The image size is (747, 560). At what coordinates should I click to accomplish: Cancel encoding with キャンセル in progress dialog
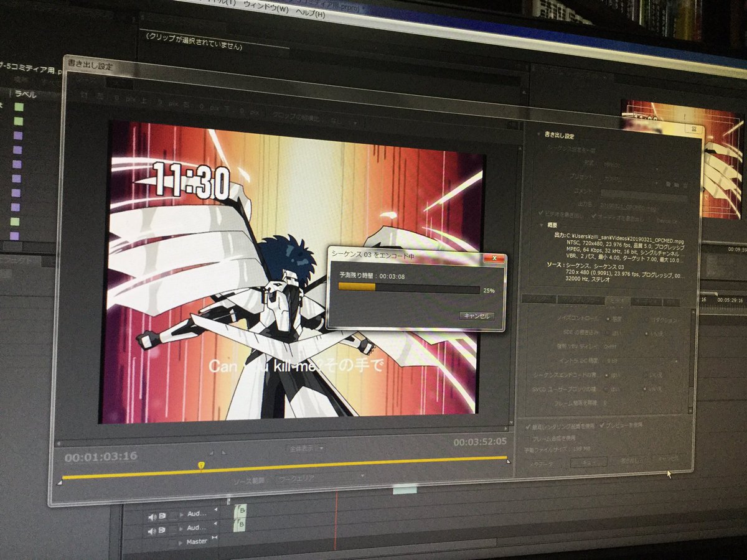[477, 316]
